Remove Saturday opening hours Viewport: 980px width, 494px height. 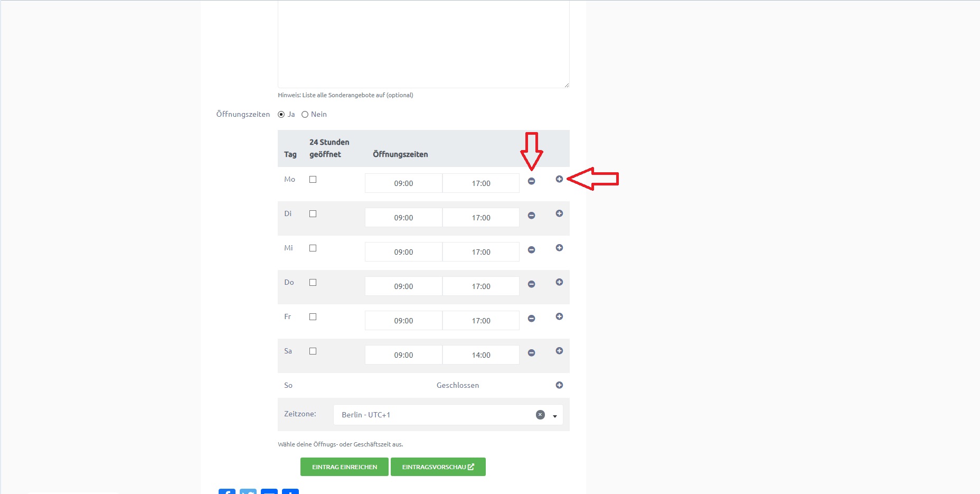(x=531, y=353)
